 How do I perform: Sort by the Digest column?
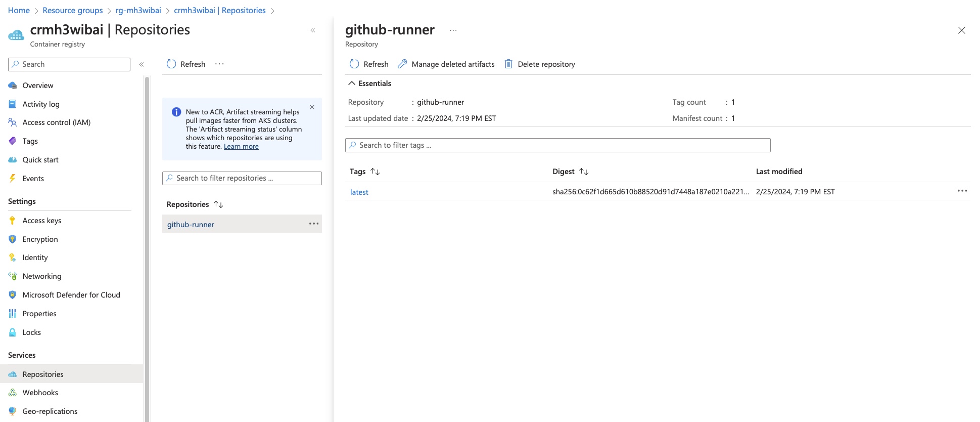pos(571,172)
